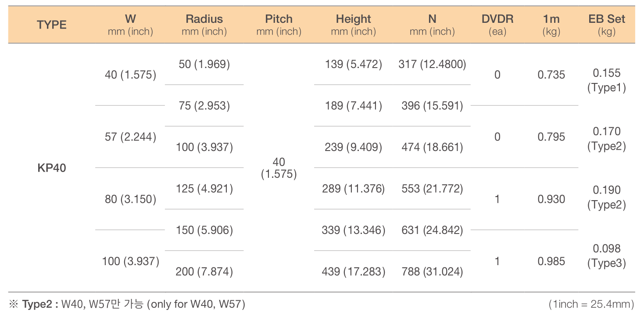The image size is (644, 320).
Task: Select N value 317 (12.4800)
Action: tap(433, 64)
